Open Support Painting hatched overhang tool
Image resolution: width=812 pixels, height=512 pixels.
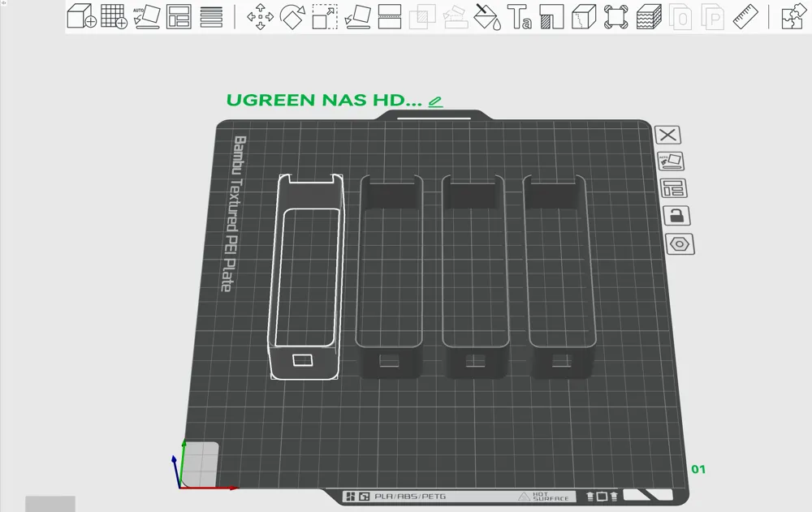[x=551, y=16]
